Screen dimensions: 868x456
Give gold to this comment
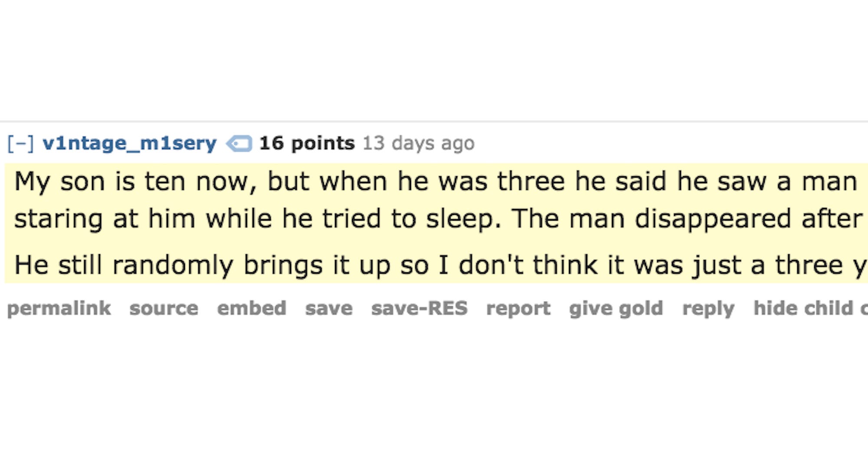pyautogui.click(x=616, y=309)
